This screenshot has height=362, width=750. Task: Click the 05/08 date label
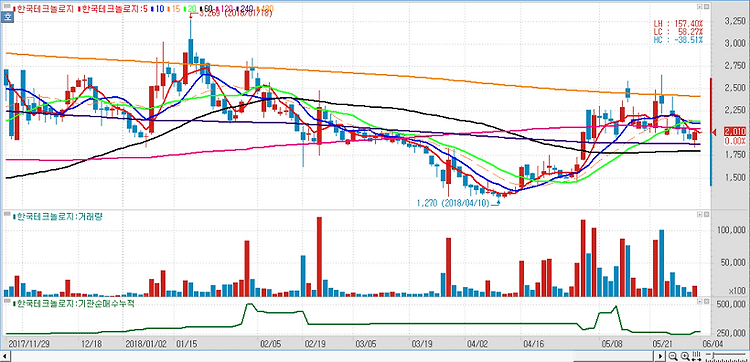pyautogui.click(x=611, y=343)
